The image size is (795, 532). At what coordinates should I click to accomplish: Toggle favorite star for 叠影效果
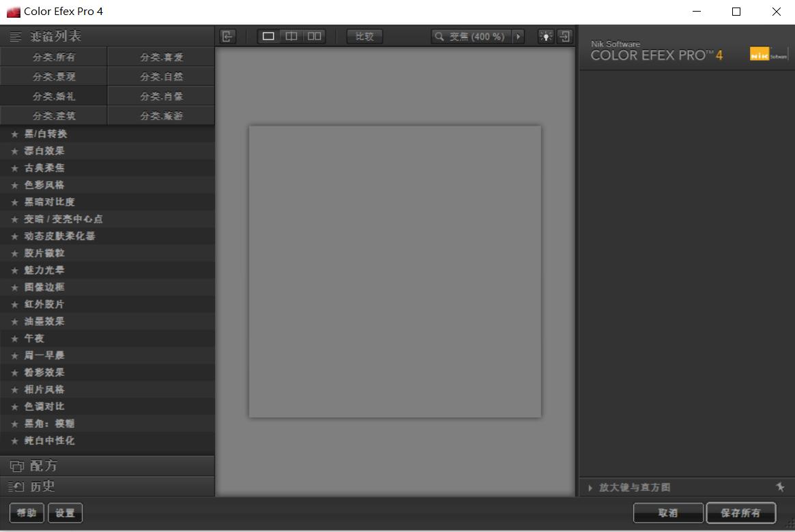(15, 373)
